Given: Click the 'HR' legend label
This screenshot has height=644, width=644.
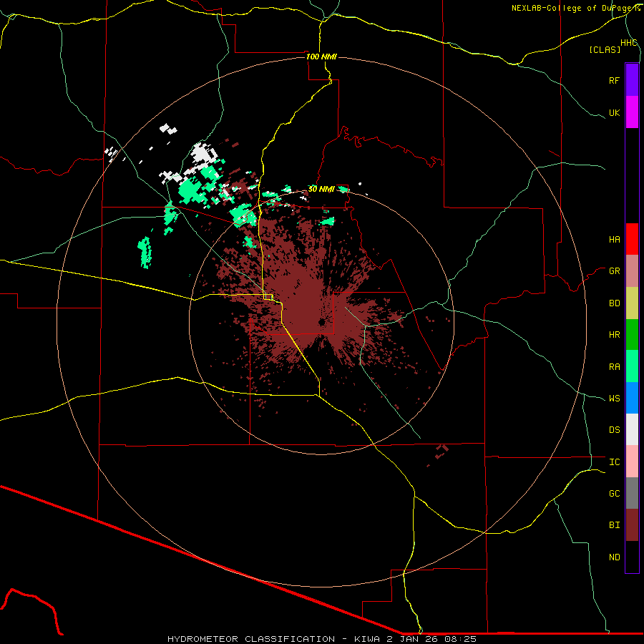Looking at the screenshot, I should [614, 335].
